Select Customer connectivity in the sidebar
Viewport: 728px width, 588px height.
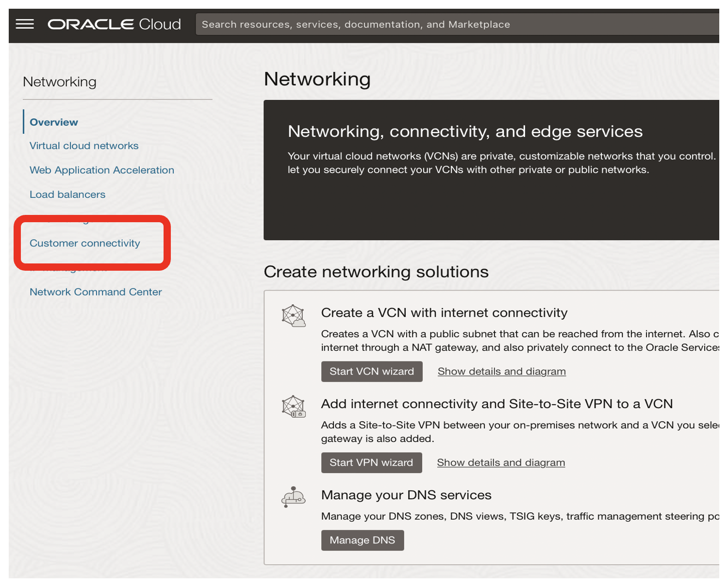(85, 243)
